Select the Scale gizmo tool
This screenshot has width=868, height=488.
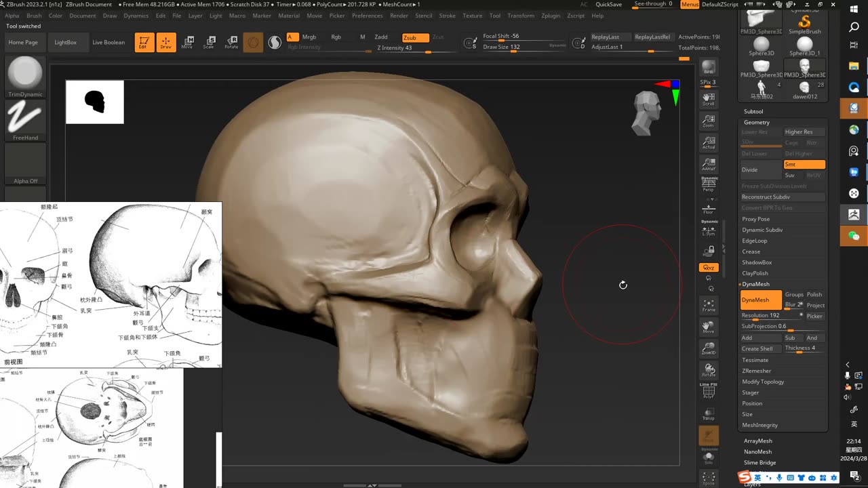click(x=209, y=43)
